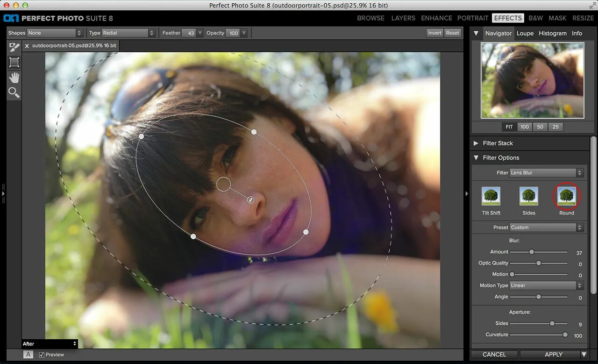
Task: Select the Masking Bug tool icon
Action: tap(14, 47)
